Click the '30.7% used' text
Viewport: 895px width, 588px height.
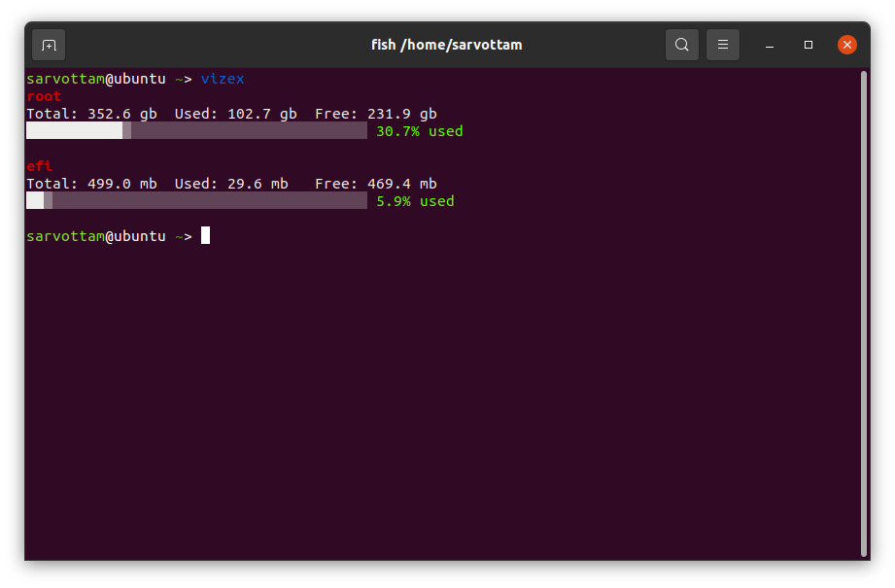[420, 131]
